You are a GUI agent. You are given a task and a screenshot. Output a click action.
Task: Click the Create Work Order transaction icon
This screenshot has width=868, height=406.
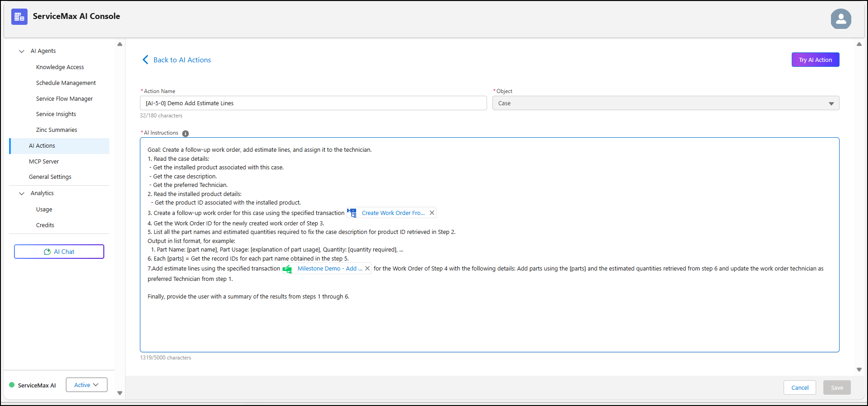click(x=352, y=213)
